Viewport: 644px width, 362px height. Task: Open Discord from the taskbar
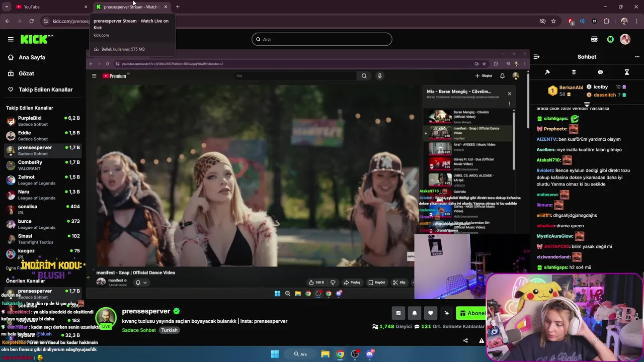tap(370, 354)
